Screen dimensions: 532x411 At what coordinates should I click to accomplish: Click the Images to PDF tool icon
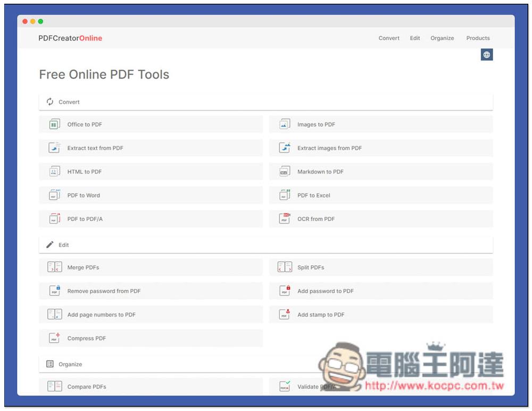coord(285,124)
